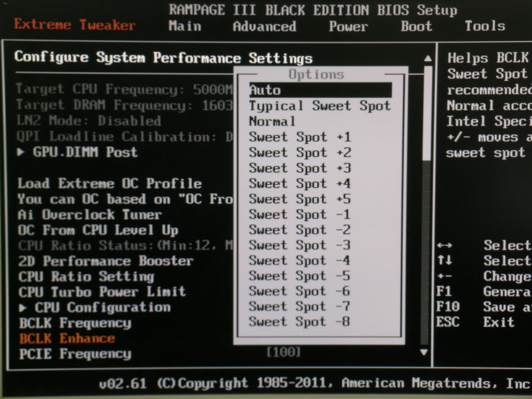Select the Auto option
This screenshot has width=532, height=399.
[x=320, y=90]
